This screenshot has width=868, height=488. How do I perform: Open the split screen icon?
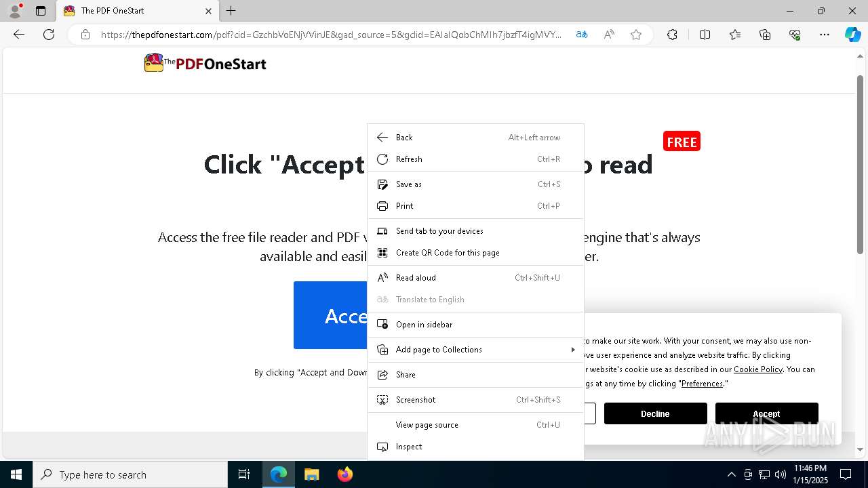pos(705,35)
